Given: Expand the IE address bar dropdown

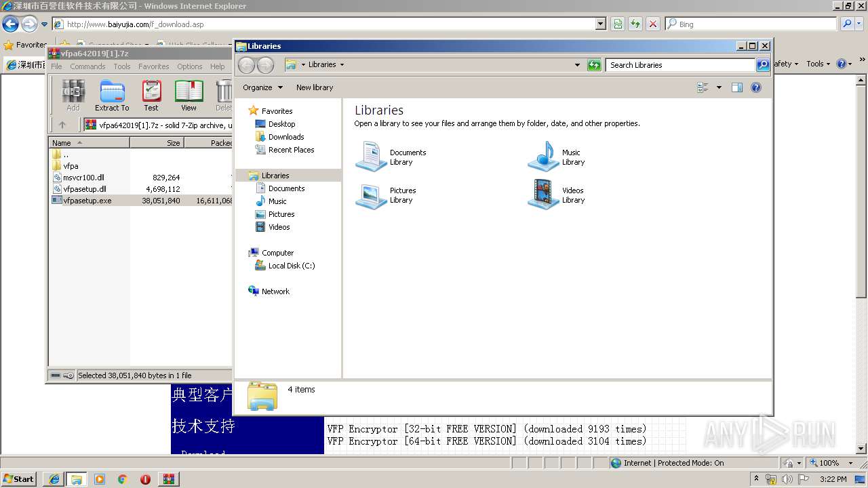Looking at the screenshot, I should coord(600,24).
